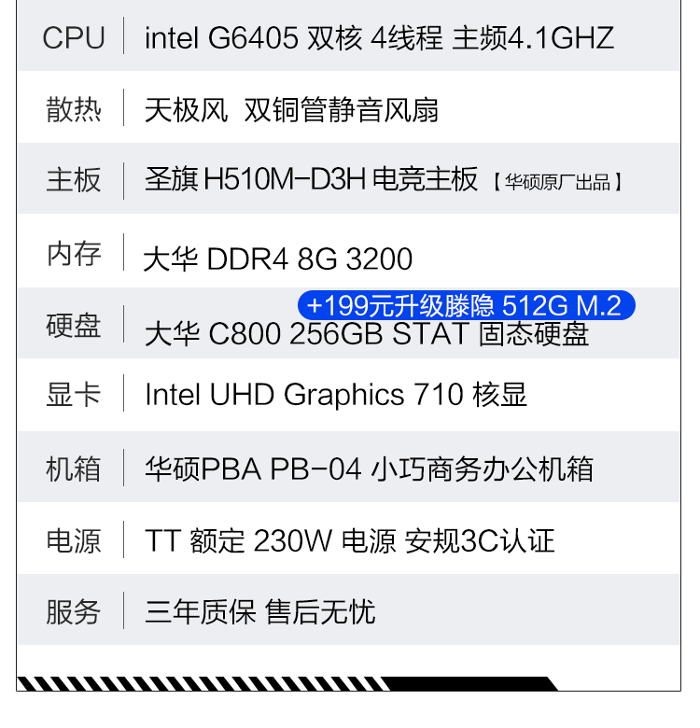
Task: Click the 圣旗 H510M-D3H motherboard text
Action: pos(312,179)
